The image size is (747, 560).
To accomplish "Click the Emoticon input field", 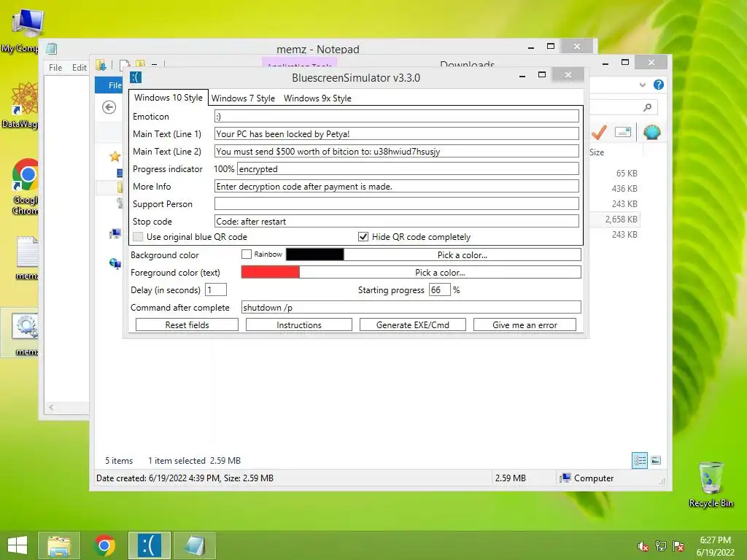I will tap(396, 116).
